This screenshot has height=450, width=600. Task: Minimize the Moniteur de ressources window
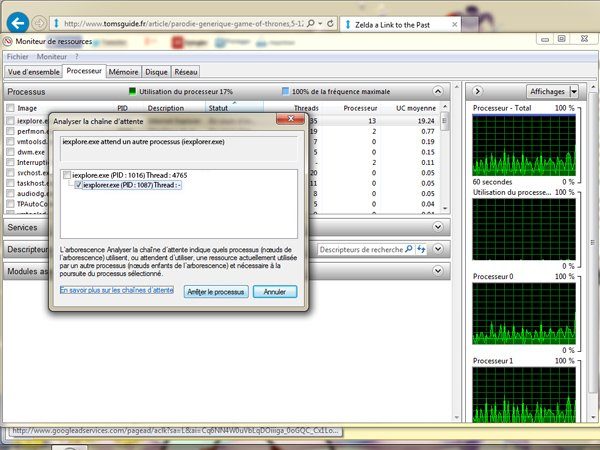click(545, 39)
